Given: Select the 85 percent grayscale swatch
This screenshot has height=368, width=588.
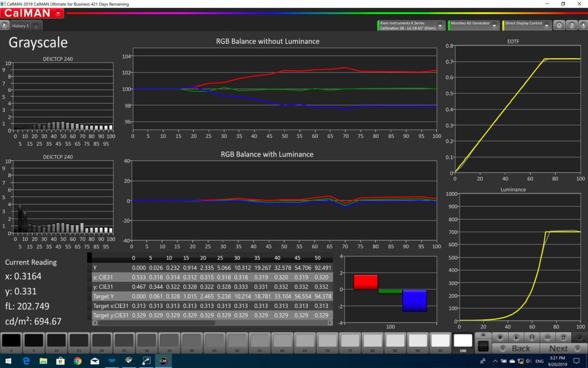Looking at the screenshot, I should click(x=394, y=342).
